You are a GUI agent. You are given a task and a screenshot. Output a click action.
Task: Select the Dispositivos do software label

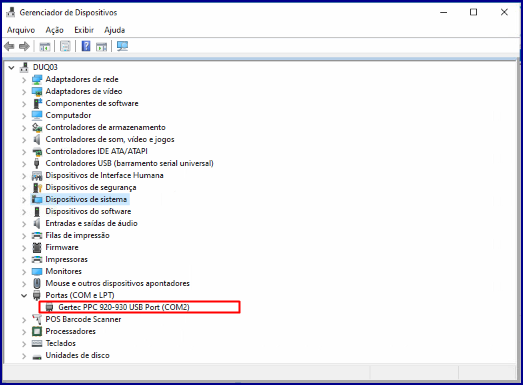click(x=88, y=212)
